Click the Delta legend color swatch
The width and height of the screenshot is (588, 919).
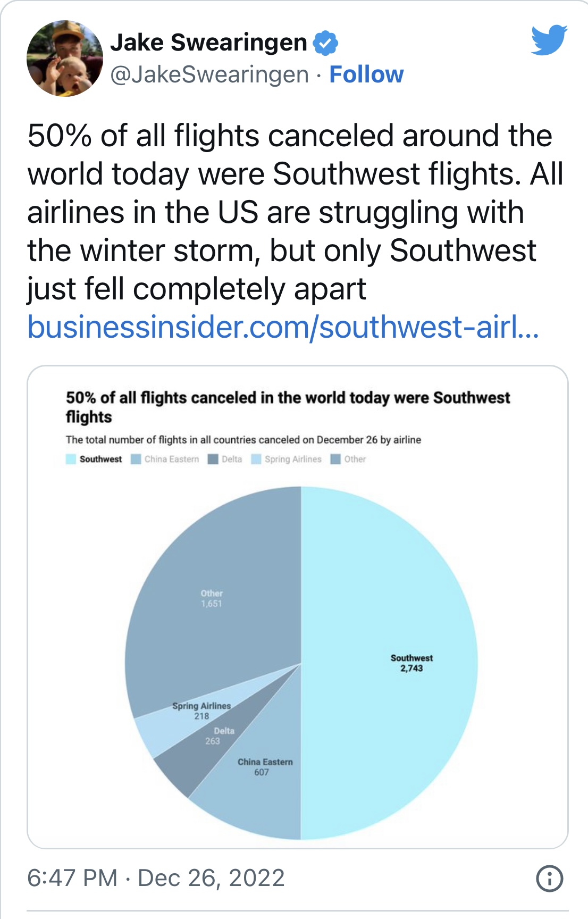coord(213,459)
